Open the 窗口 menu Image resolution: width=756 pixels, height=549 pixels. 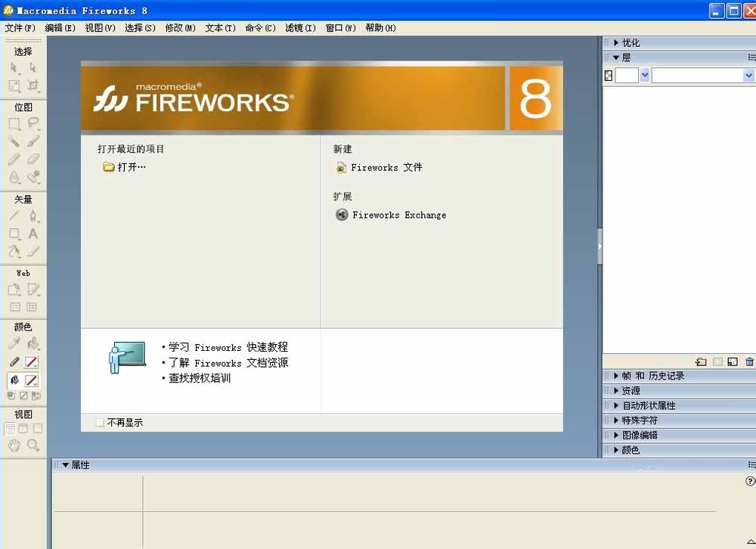[x=340, y=28]
